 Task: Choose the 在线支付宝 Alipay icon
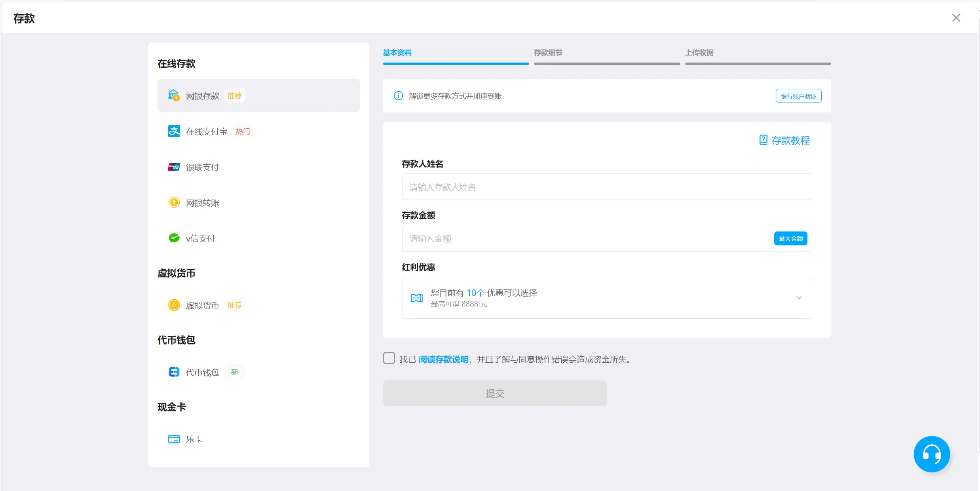tap(174, 131)
